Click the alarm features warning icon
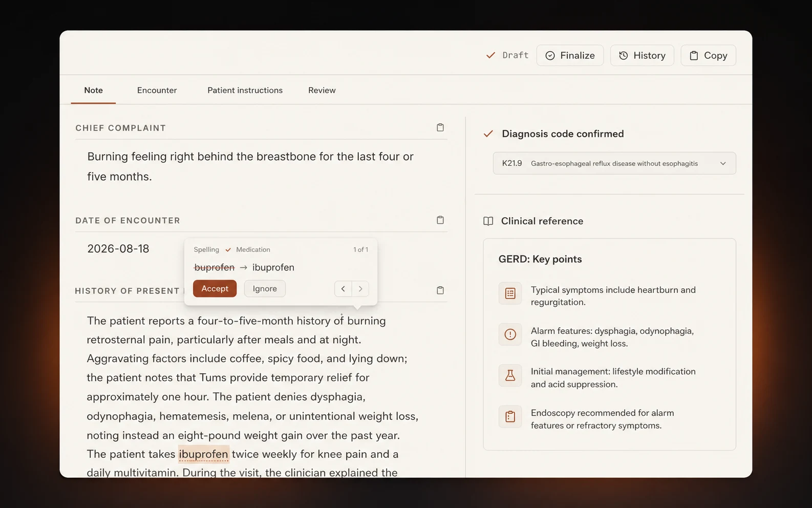This screenshot has width=812, height=508. tap(510, 334)
